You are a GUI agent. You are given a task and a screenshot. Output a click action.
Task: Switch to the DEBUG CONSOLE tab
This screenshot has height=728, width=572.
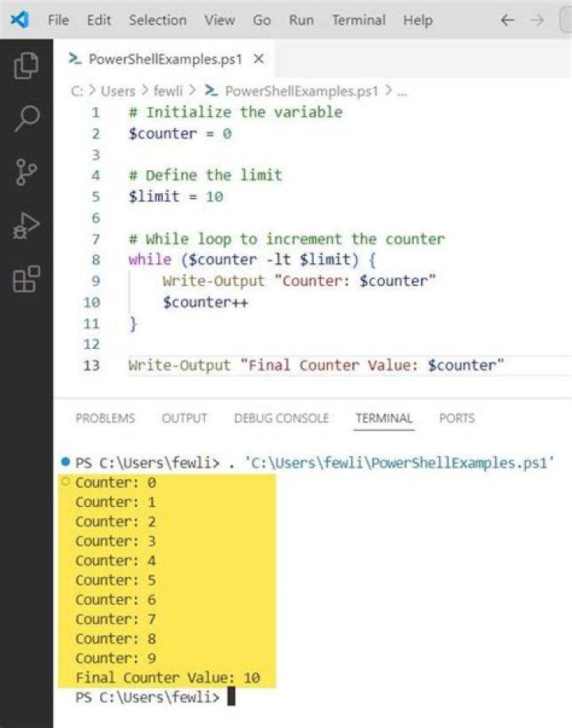pos(281,418)
